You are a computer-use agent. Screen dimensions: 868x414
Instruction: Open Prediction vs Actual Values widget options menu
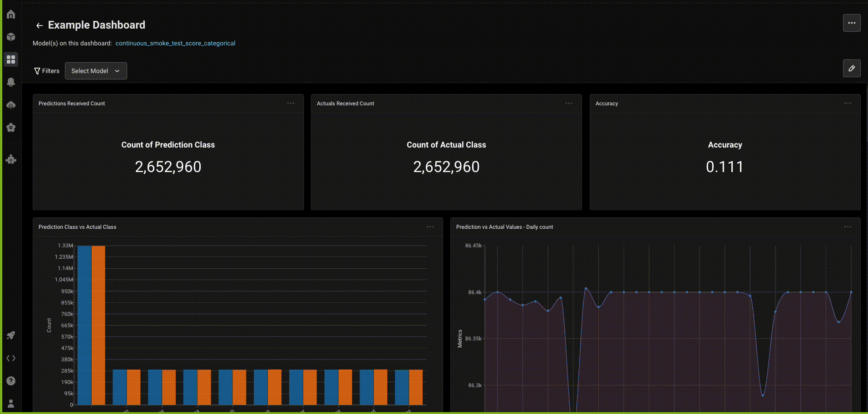pos(848,227)
